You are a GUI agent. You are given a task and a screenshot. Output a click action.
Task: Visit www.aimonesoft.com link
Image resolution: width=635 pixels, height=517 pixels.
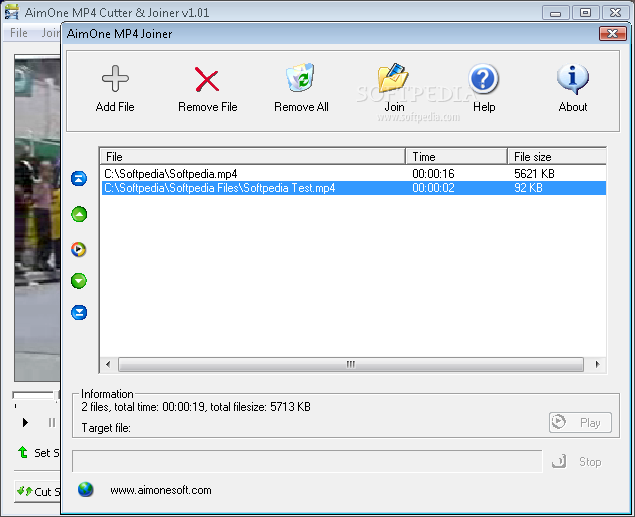tap(161, 490)
